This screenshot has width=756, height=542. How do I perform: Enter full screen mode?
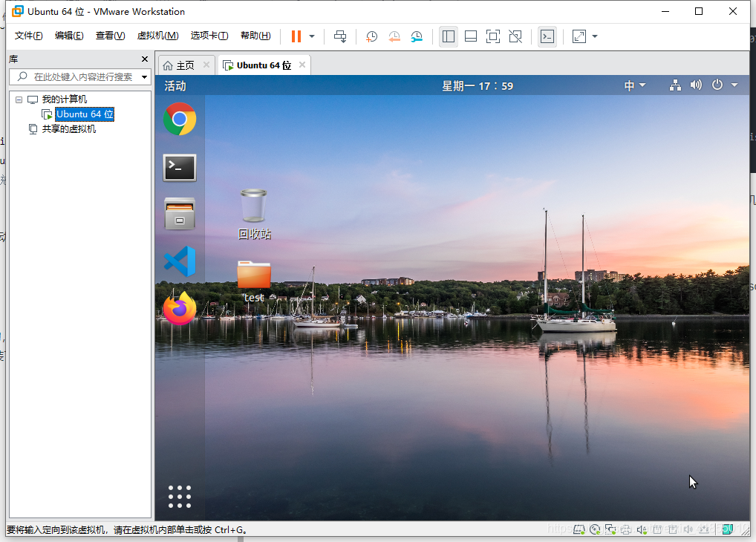[x=493, y=36]
